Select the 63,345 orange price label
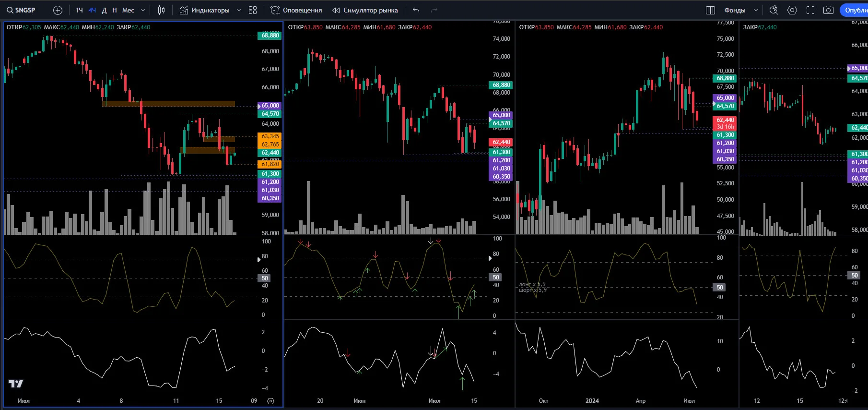Viewport: 868px width, 410px height. (x=270, y=136)
